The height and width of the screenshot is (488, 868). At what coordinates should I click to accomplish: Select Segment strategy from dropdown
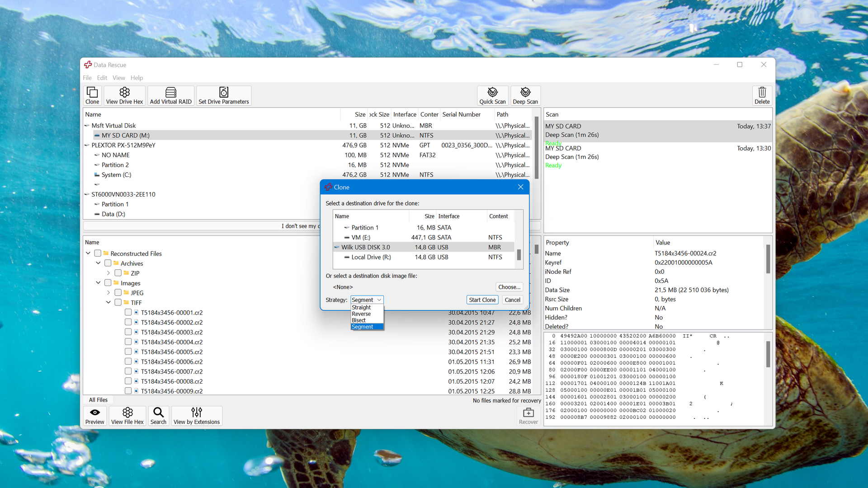click(x=363, y=327)
